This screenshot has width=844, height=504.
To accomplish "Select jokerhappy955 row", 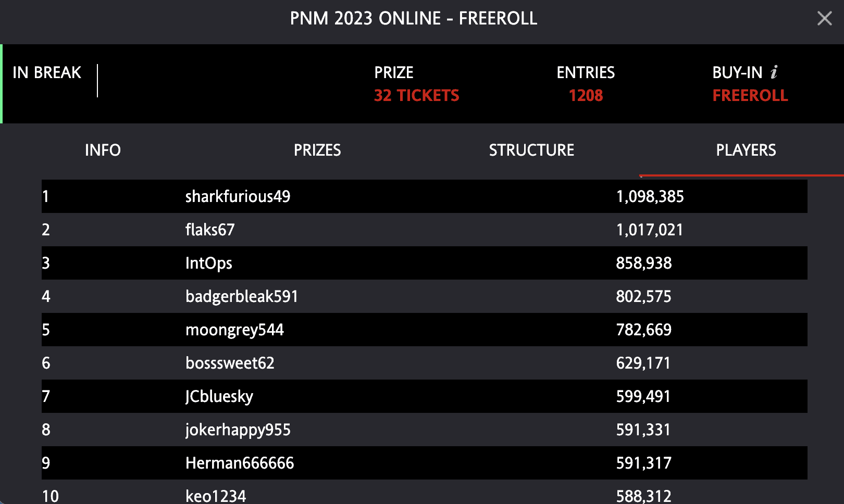I will coord(425,430).
